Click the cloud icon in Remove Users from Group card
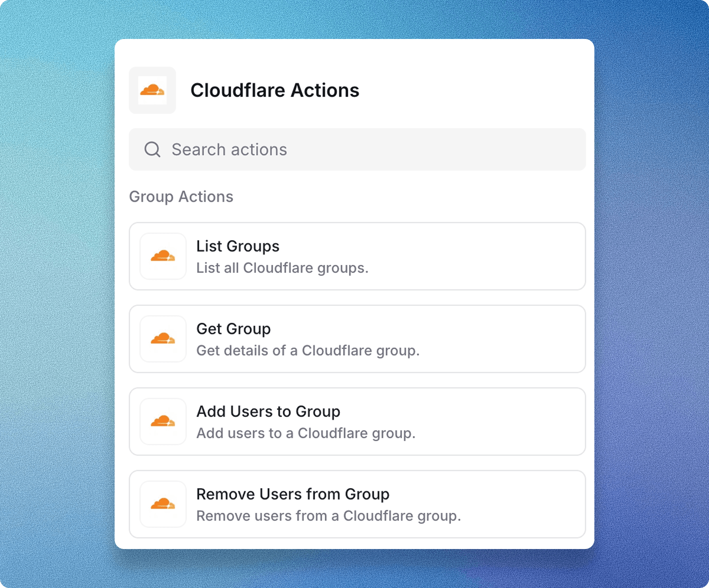The width and height of the screenshot is (709, 588). [163, 504]
